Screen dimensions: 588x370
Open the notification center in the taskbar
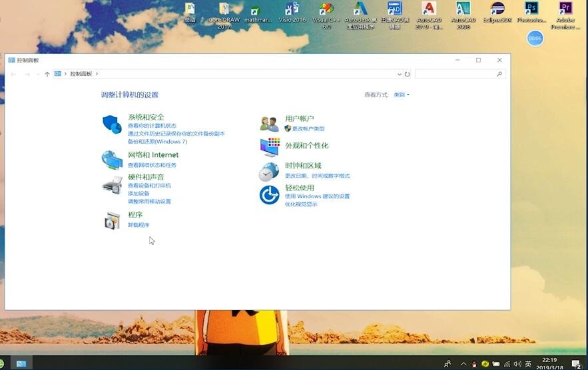click(x=575, y=363)
